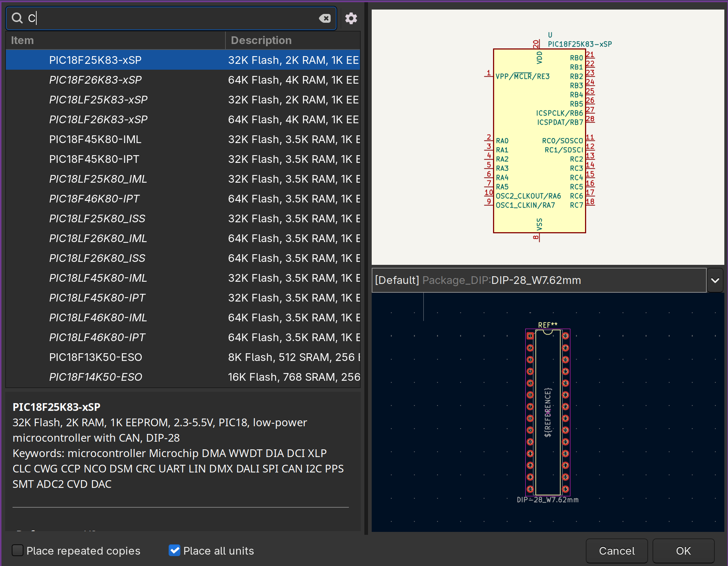Click into the symbol search field

click(x=170, y=18)
